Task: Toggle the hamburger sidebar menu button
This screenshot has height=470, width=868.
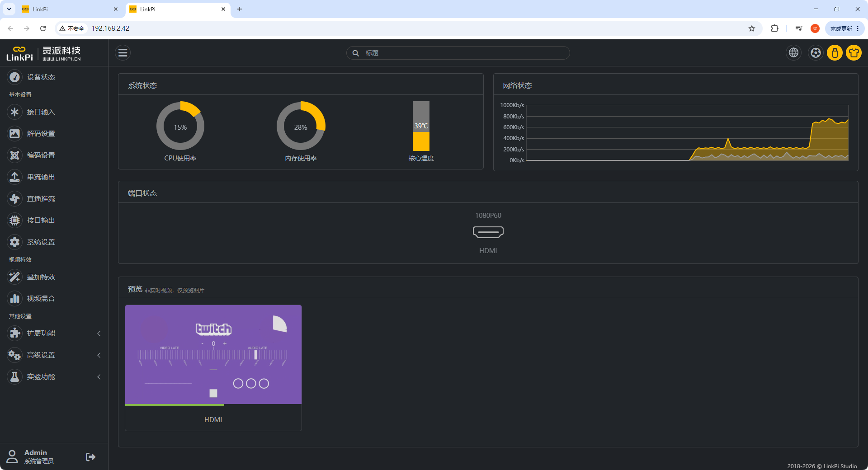Action: pos(123,53)
